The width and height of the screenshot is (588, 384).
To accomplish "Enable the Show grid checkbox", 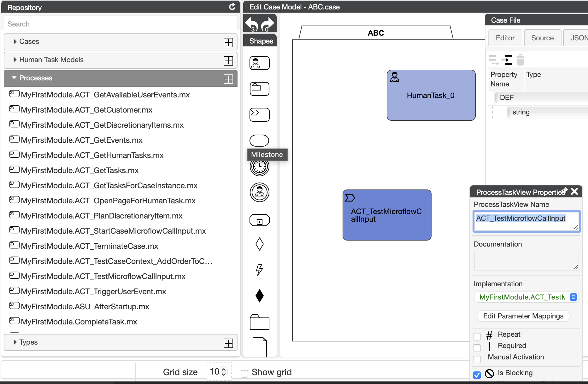I will pos(244,374).
